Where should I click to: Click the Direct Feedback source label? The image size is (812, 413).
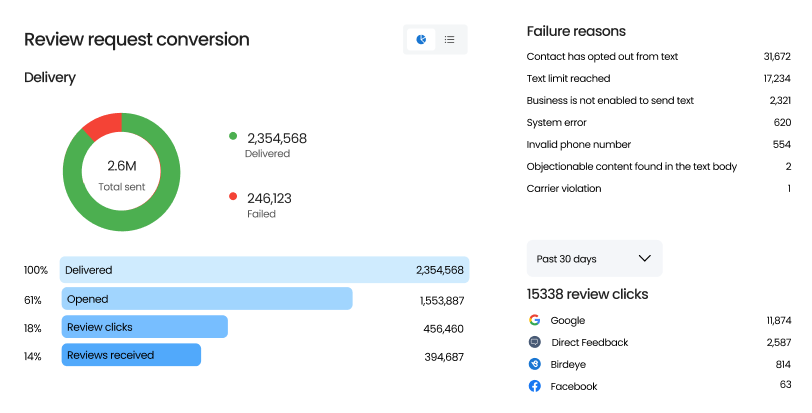(590, 342)
